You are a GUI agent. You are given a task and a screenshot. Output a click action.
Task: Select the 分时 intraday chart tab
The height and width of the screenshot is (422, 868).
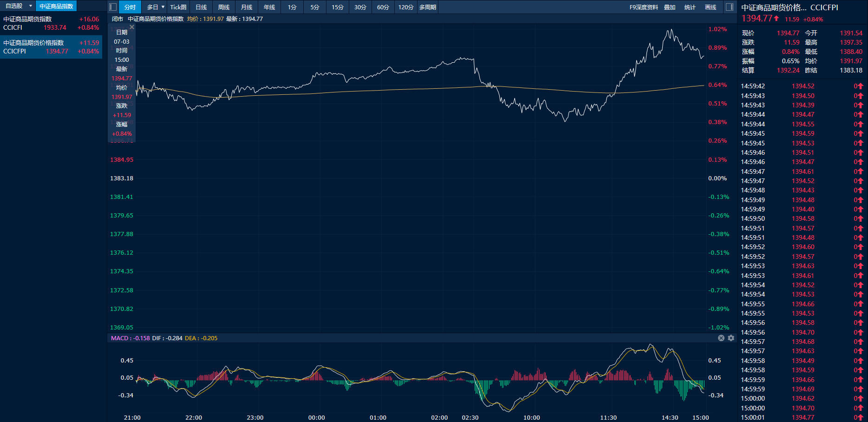coord(130,7)
